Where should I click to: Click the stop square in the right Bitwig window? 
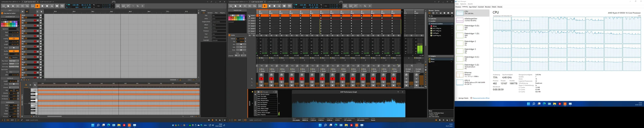tap(270, 6)
